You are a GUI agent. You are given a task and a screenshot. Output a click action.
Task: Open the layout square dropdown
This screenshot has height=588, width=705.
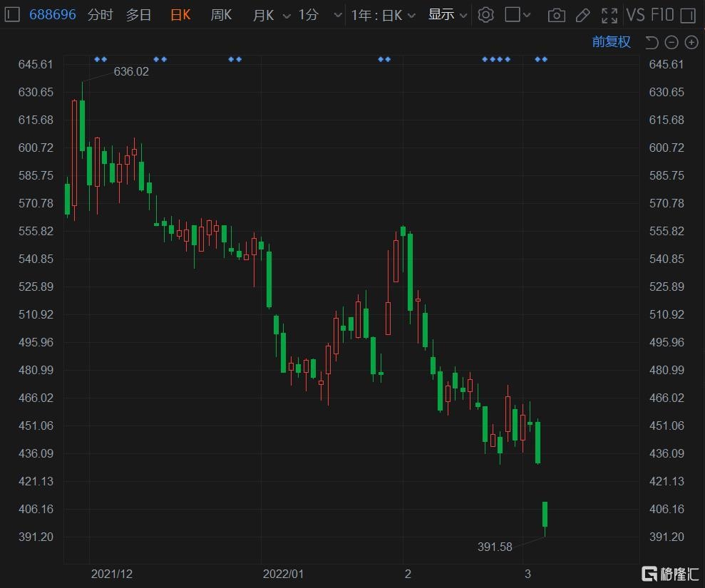point(518,15)
